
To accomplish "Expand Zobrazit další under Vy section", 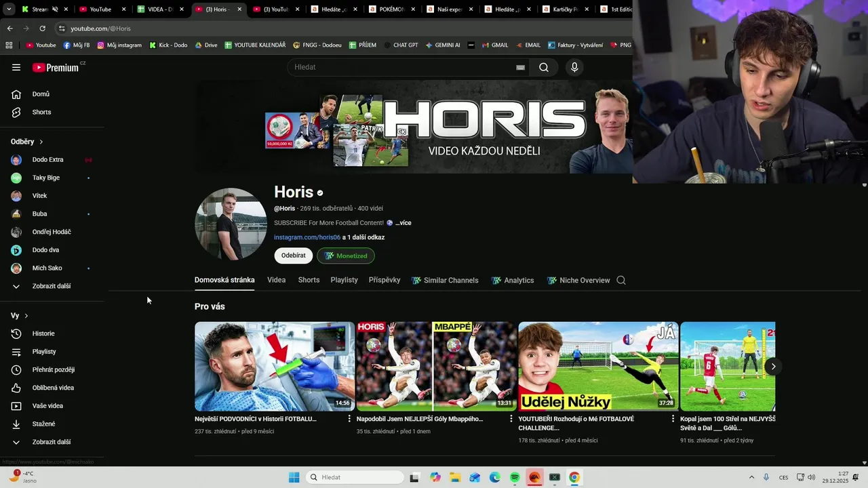I will [52, 442].
